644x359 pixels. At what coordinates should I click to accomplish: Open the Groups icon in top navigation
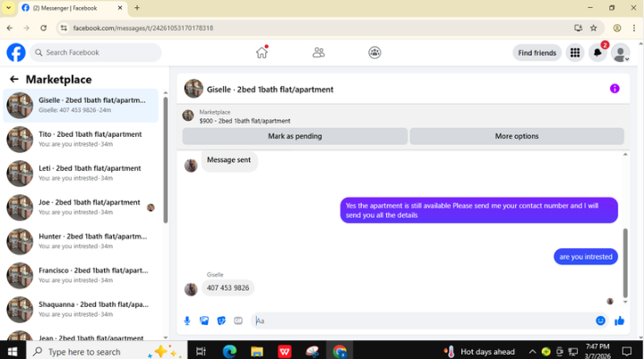tap(374, 53)
